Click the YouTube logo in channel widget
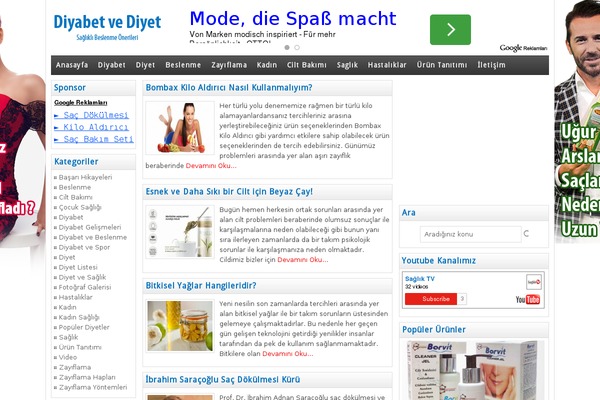Viewport: 600px width, 400px height. (x=528, y=299)
